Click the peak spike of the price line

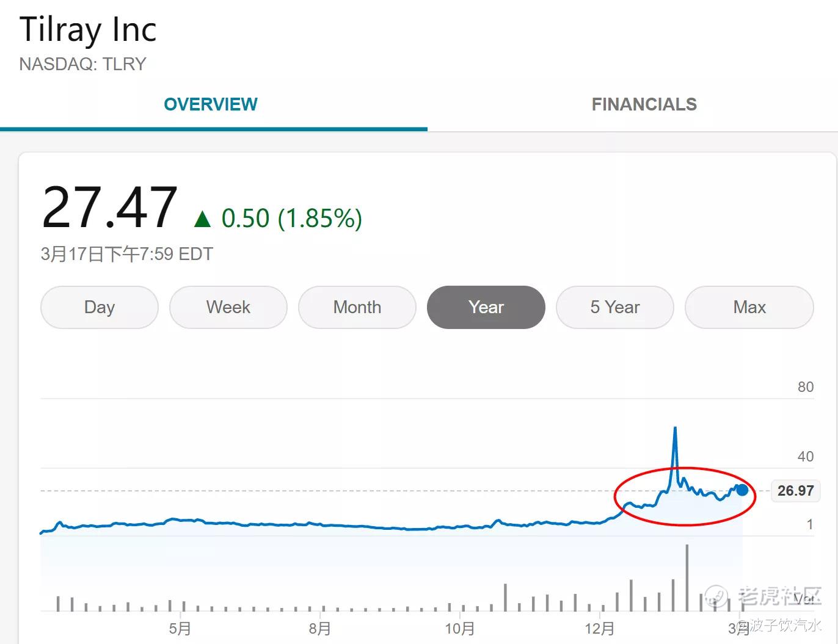coord(675,429)
